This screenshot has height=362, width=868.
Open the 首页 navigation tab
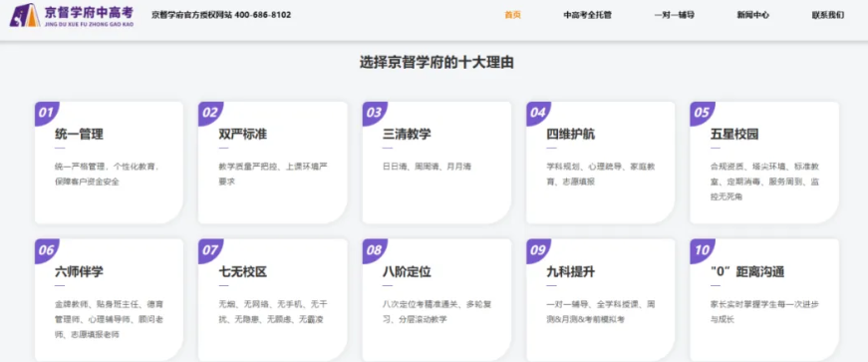tap(512, 15)
